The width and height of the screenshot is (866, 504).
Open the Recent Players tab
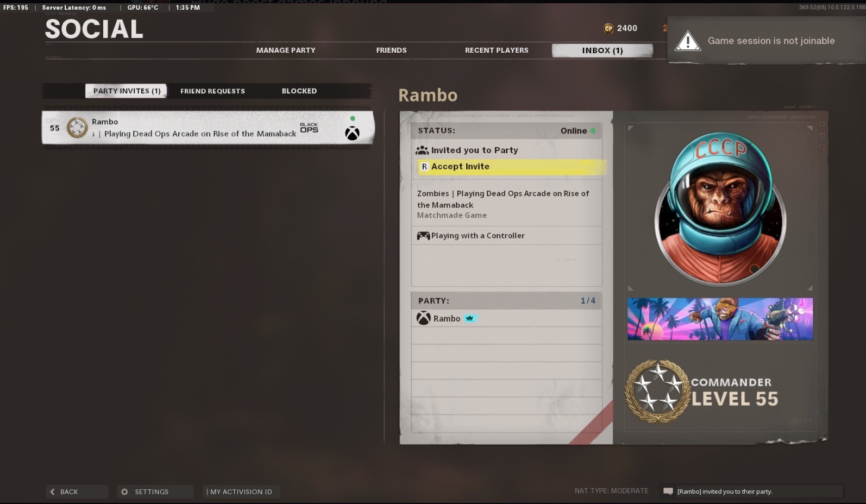(x=497, y=50)
